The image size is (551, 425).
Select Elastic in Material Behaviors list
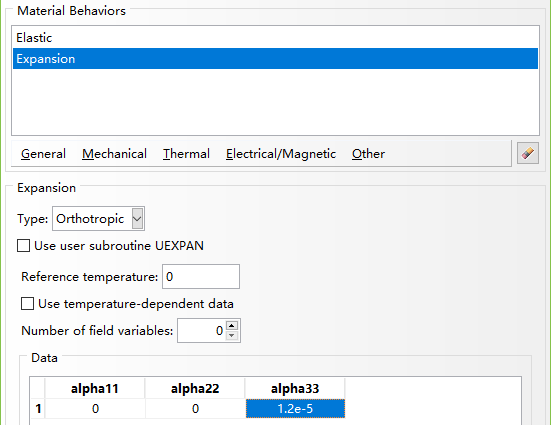[x=276, y=38]
